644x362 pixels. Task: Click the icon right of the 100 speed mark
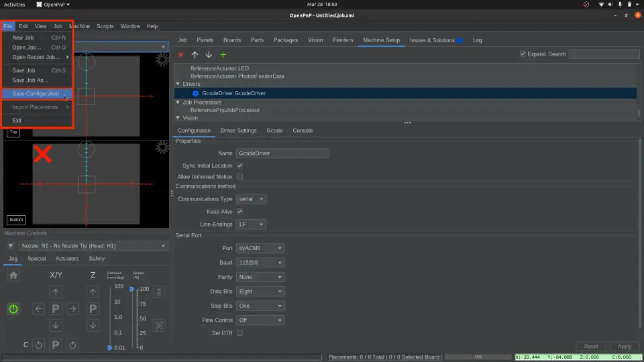[159, 292]
